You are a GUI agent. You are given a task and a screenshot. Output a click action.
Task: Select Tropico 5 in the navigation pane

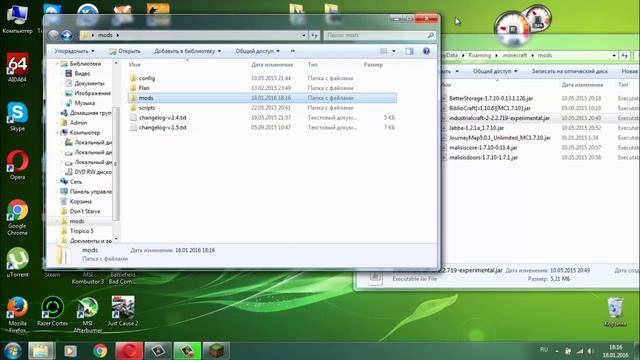[82, 231]
